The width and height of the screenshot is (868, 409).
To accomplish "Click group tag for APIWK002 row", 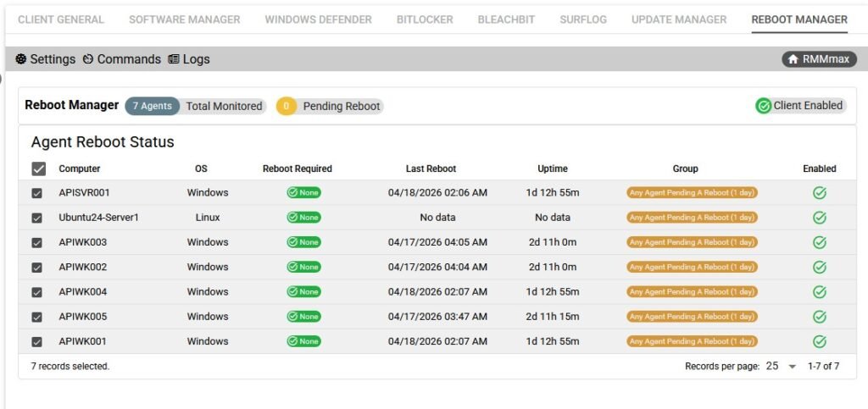I will pos(692,267).
